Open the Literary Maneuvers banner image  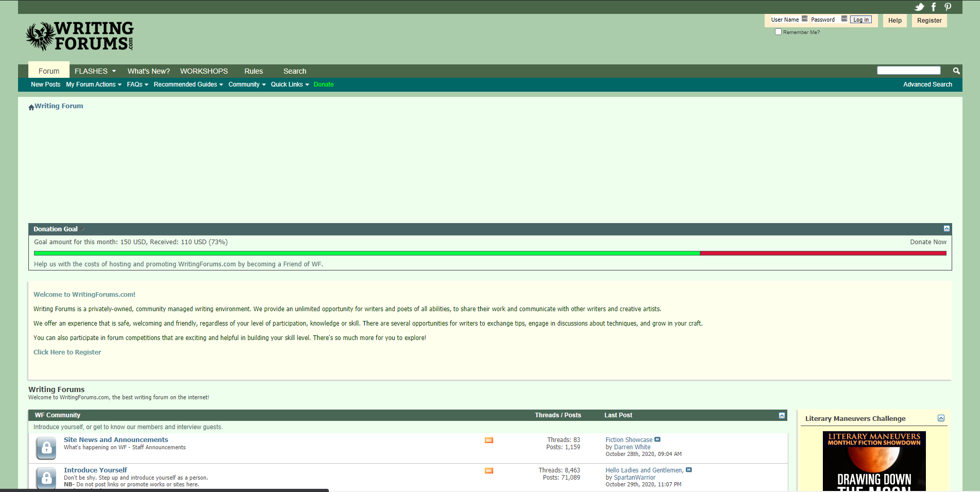[x=874, y=461]
